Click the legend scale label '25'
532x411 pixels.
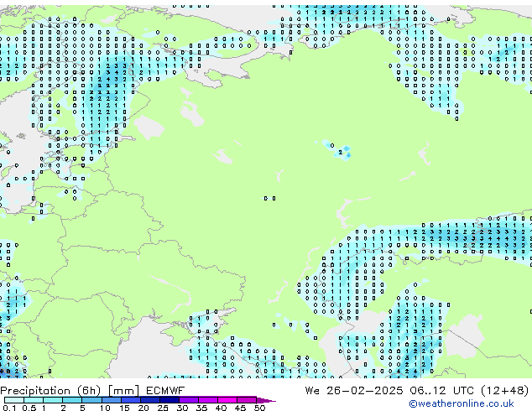coord(163,408)
